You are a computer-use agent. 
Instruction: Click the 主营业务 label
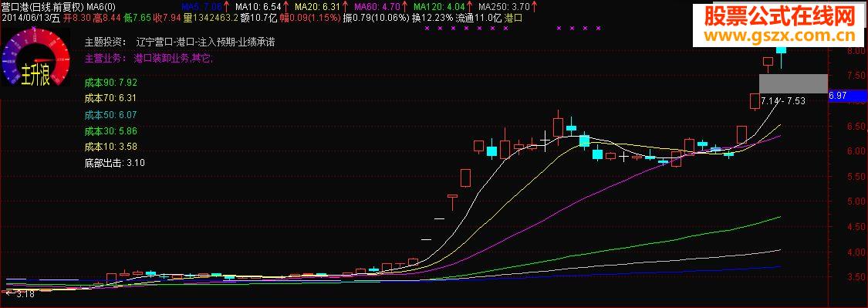(105, 58)
